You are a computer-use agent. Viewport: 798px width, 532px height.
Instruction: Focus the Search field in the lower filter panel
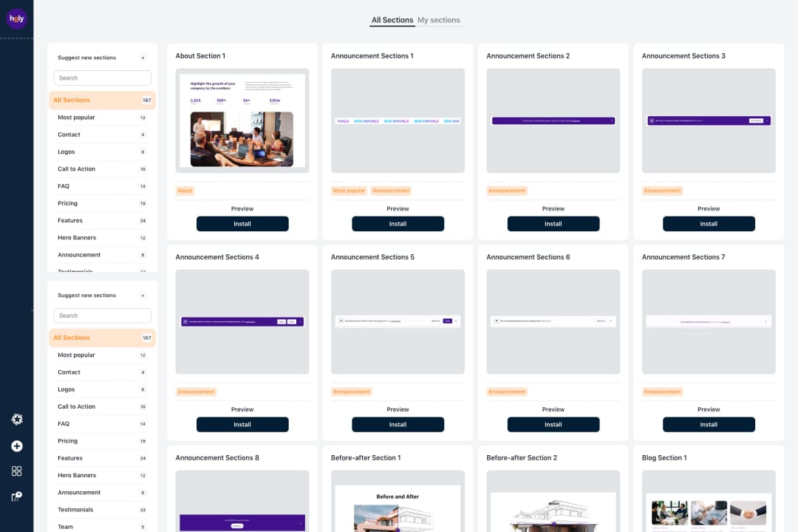tap(102, 316)
